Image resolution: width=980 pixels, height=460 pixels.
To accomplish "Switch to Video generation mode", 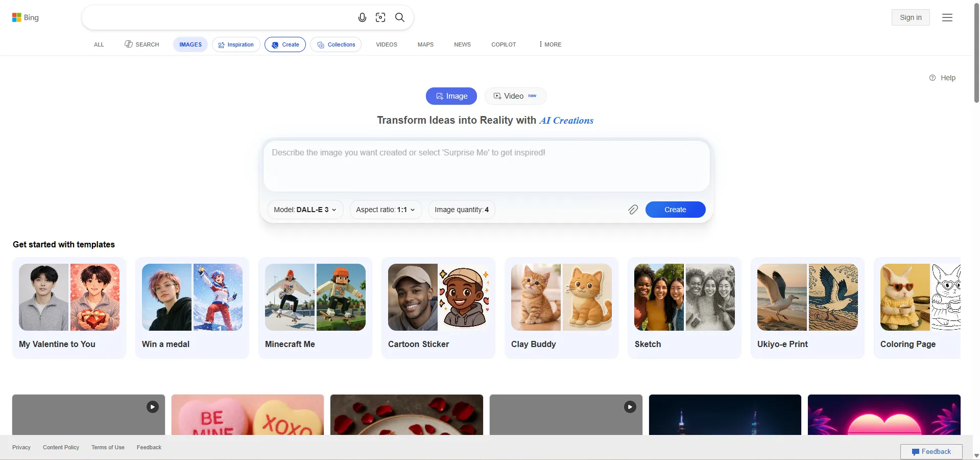I will click(x=514, y=96).
